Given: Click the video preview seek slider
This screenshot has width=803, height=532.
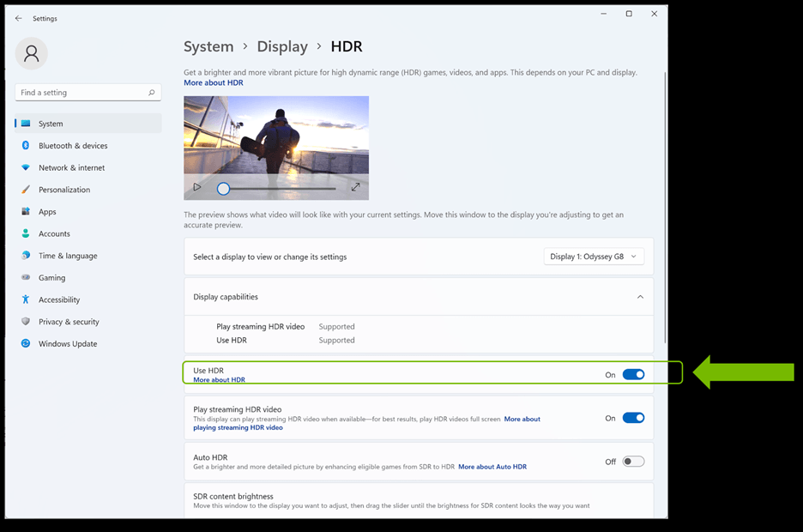Looking at the screenshot, I should (279, 188).
